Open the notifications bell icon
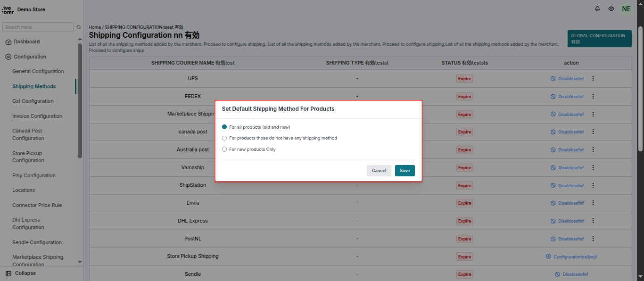The width and height of the screenshot is (644, 281). point(597,8)
